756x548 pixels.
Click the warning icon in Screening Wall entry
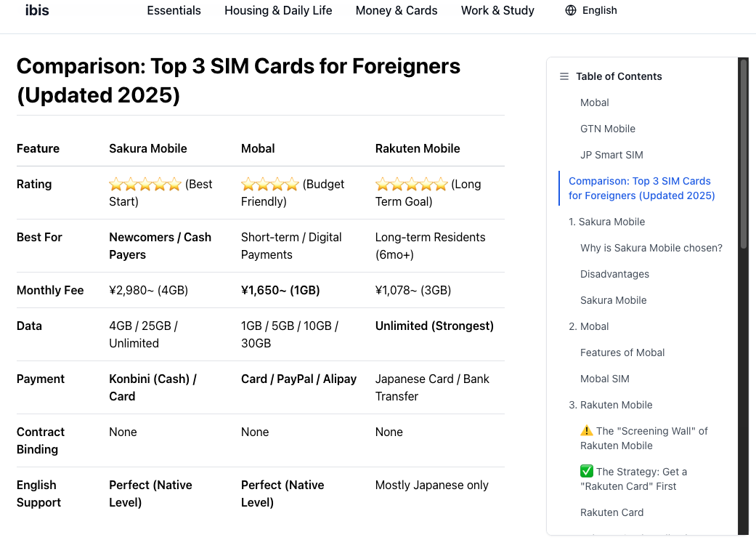click(587, 431)
